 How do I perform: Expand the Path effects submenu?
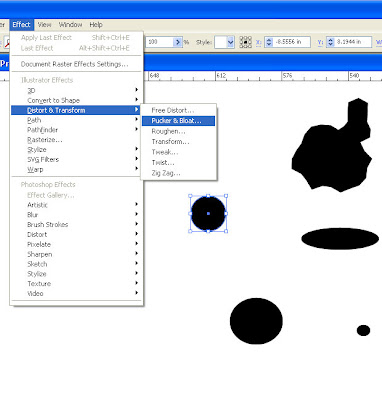(76, 120)
